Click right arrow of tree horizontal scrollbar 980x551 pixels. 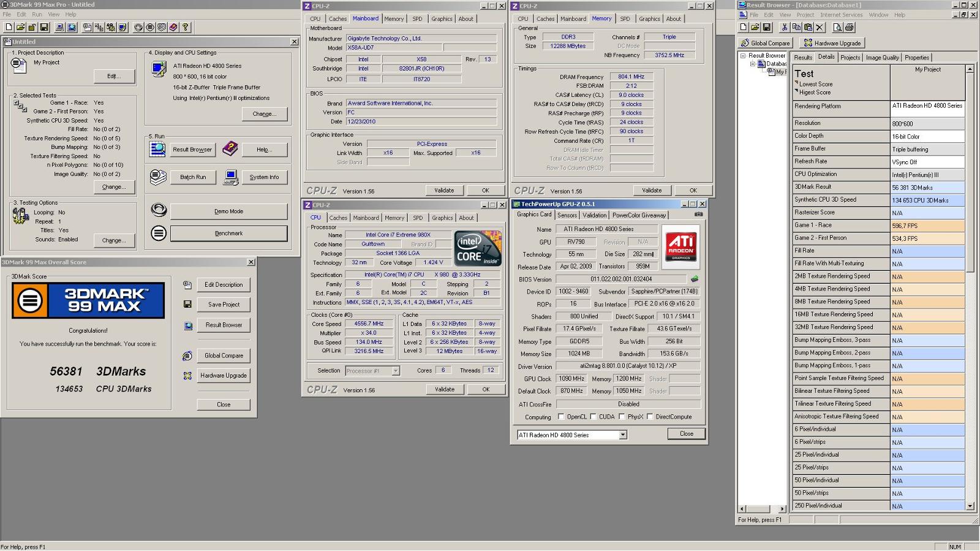tap(782, 509)
